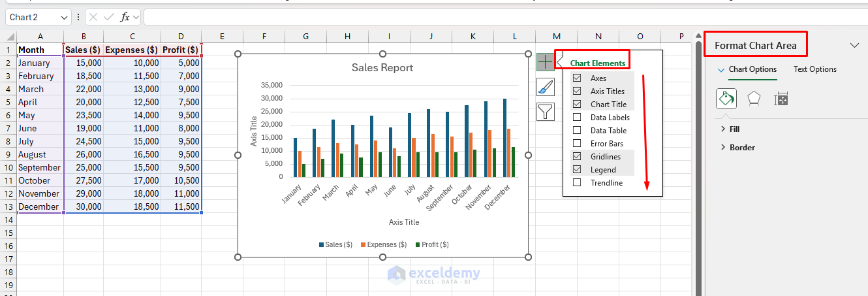The height and width of the screenshot is (296, 868).
Task: Enable the Data Labels checkbox
Action: [x=577, y=117]
